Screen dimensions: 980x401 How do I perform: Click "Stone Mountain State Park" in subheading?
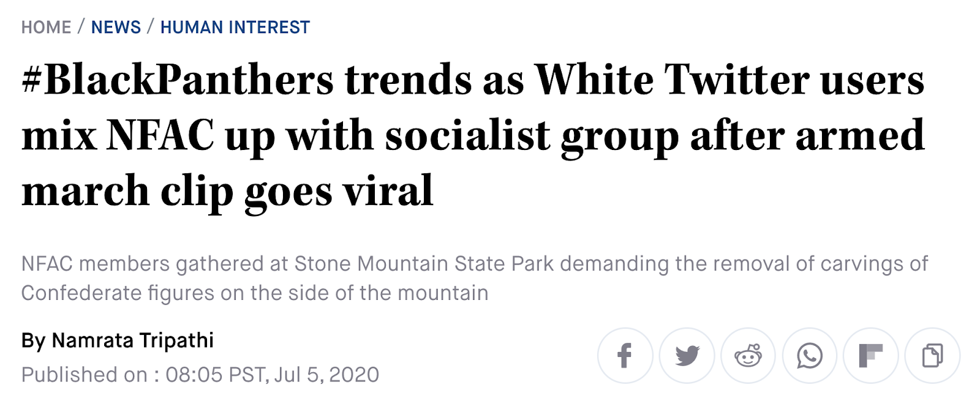(x=424, y=264)
